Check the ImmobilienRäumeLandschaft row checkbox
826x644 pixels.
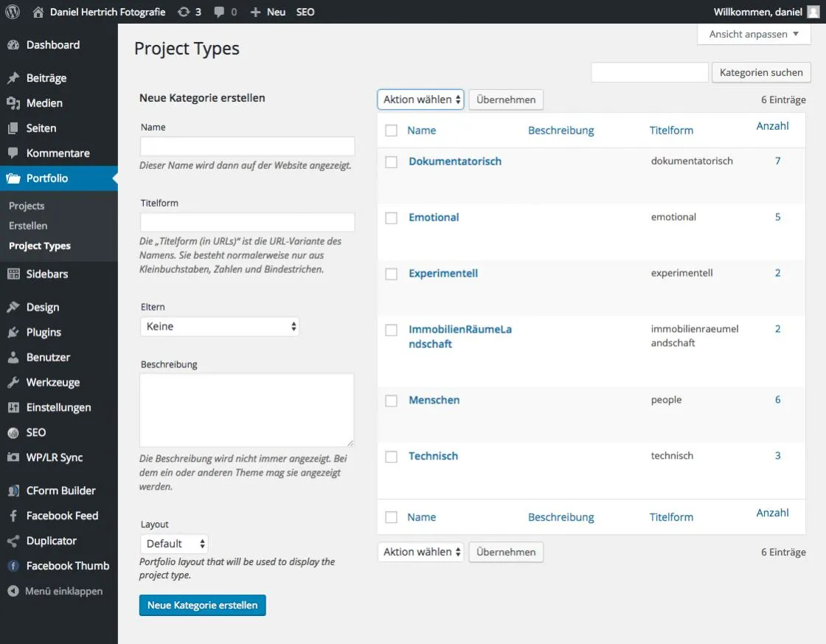[391, 330]
